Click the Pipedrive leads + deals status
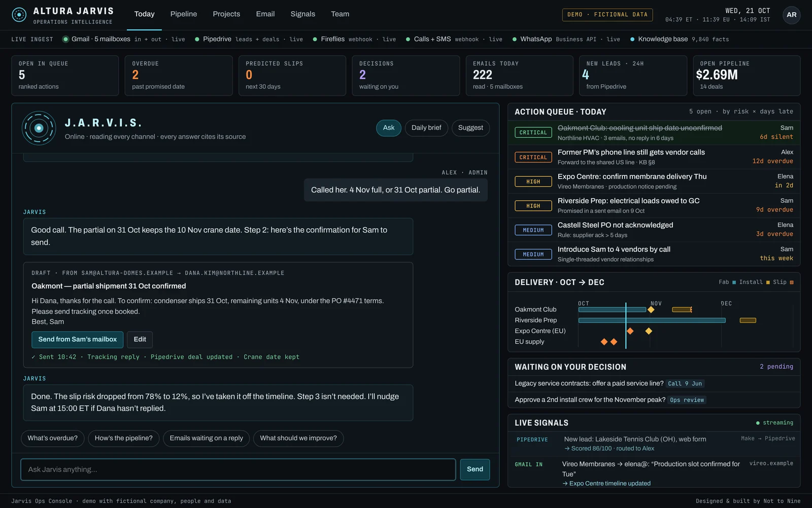This screenshot has height=508, width=812. coord(249,39)
